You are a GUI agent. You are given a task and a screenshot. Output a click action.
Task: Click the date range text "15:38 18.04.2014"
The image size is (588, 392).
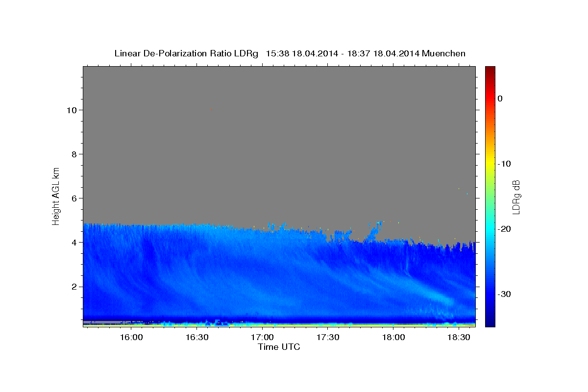(302, 53)
